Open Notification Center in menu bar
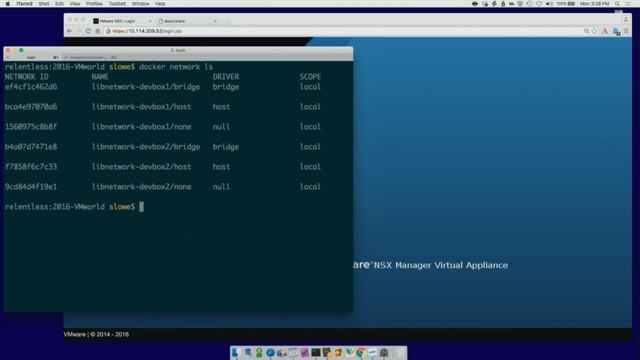Viewport: 640px width, 360px height. (x=628, y=4)
